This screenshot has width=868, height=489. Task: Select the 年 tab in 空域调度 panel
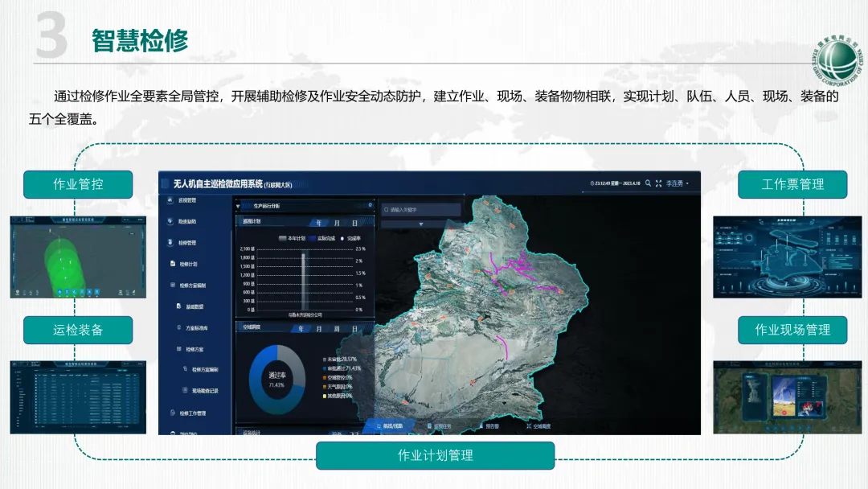point(301,329)
